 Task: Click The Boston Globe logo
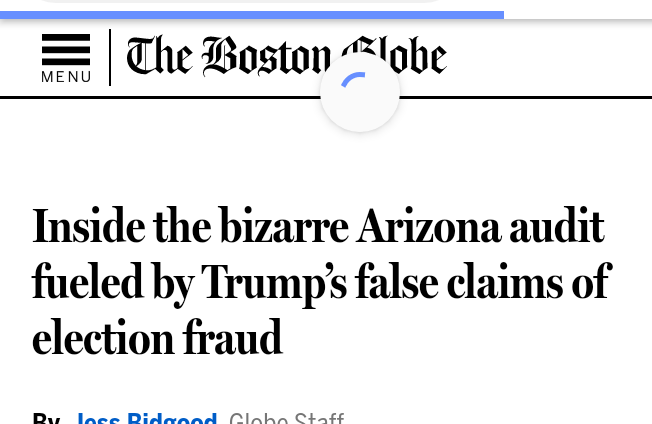(286, 56)
